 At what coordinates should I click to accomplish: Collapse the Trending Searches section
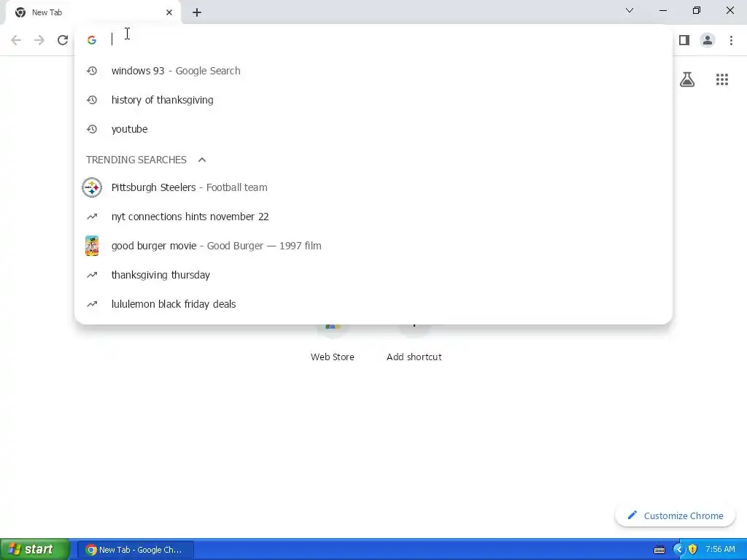[x=202, y=160]
